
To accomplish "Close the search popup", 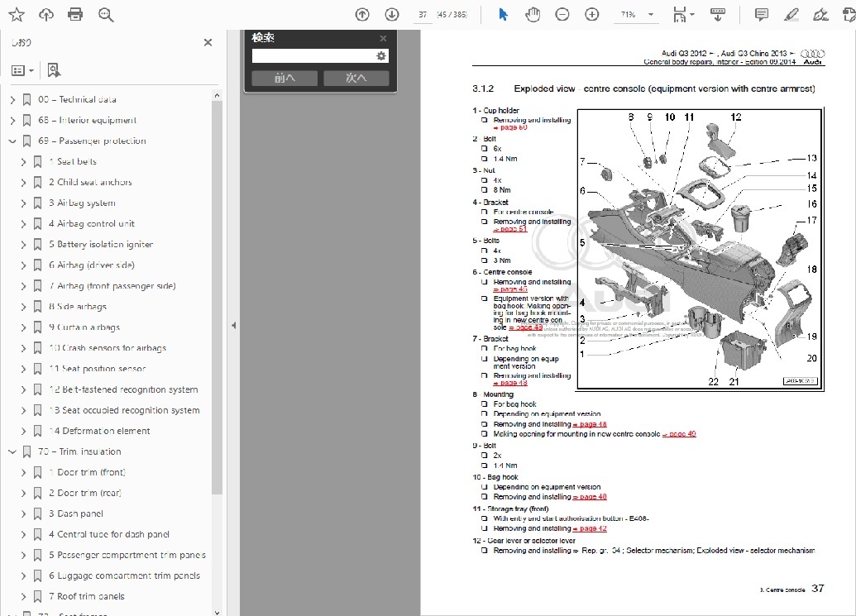I will tap(383, 38).
